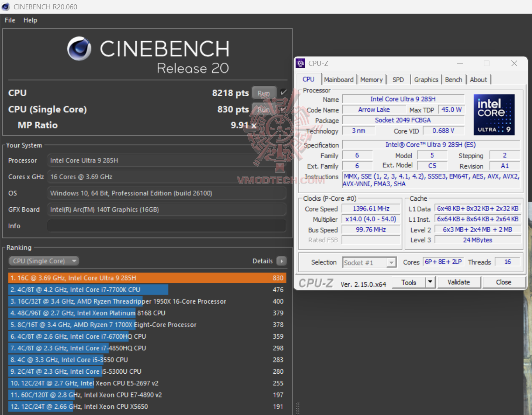Open the Help menu
532x415 pixels.
(30, 20)
